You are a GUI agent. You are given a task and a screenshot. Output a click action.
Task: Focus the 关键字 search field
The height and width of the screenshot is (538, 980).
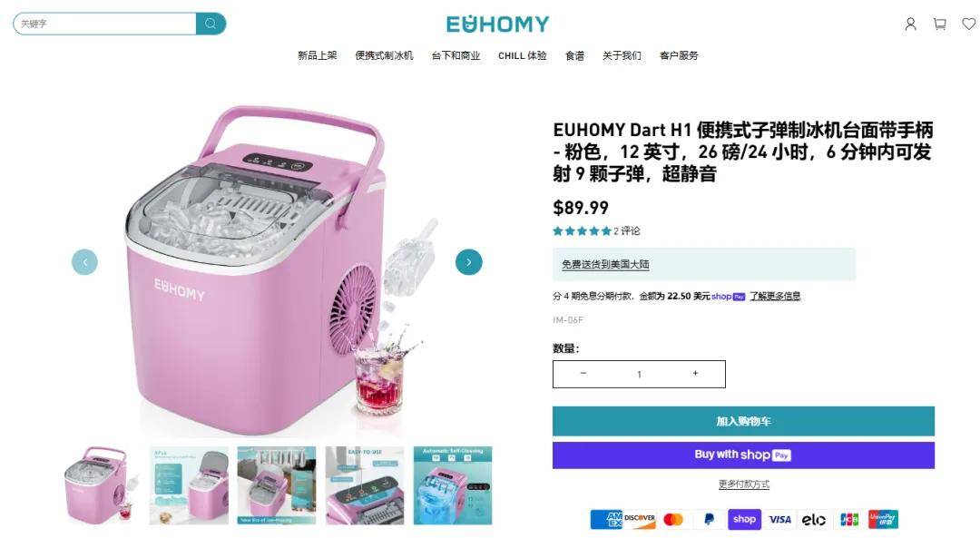pos(104,24)
